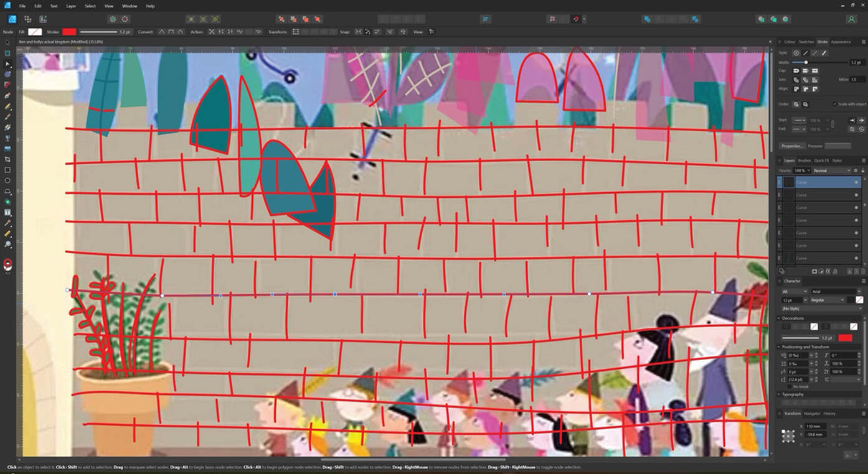
Task: Switch to the Brushes tab
Action: click(x=804, y=160)
